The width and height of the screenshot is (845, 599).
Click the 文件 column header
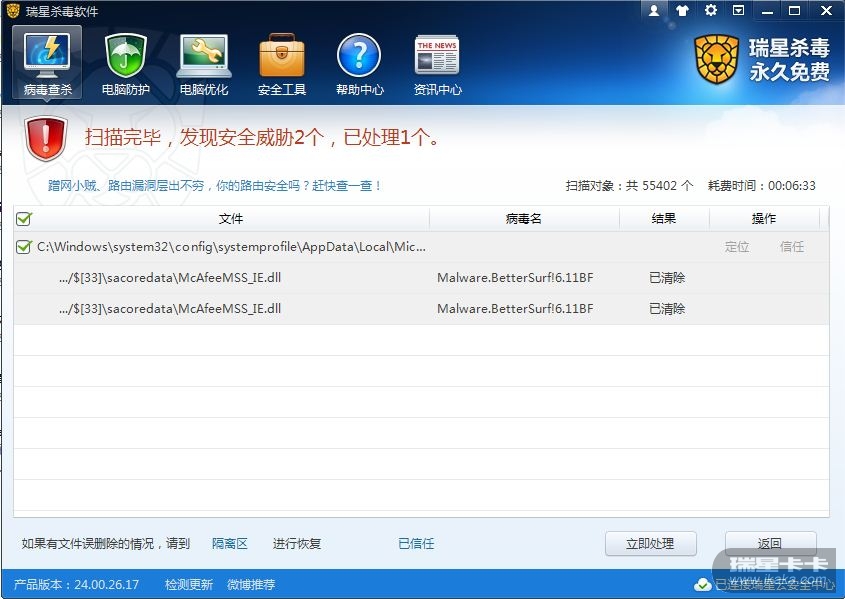pos(231,219)
